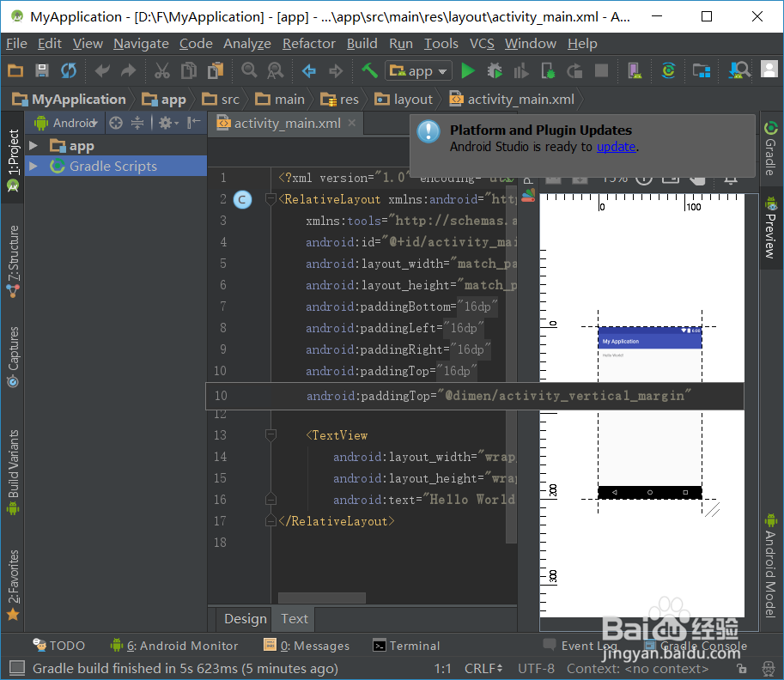Viewport: 784px width, 680px height.
Task: Click the update link in notification
Action: pos(616,147)
